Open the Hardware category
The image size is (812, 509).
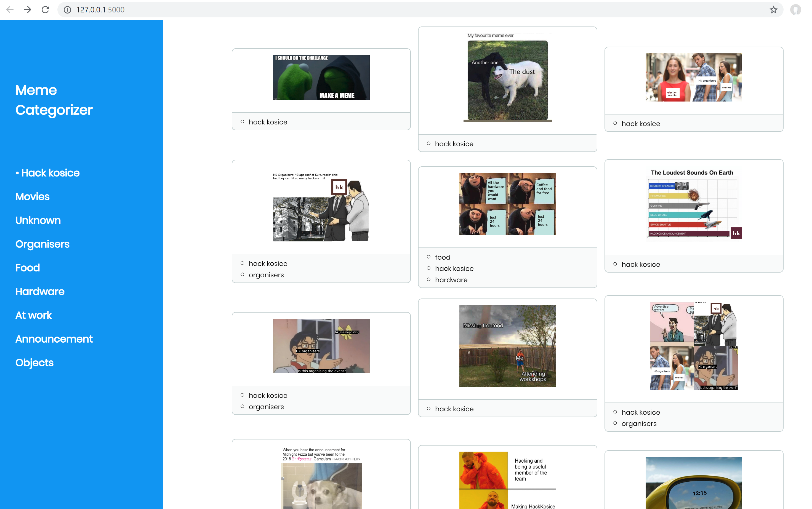pos(40,292)
